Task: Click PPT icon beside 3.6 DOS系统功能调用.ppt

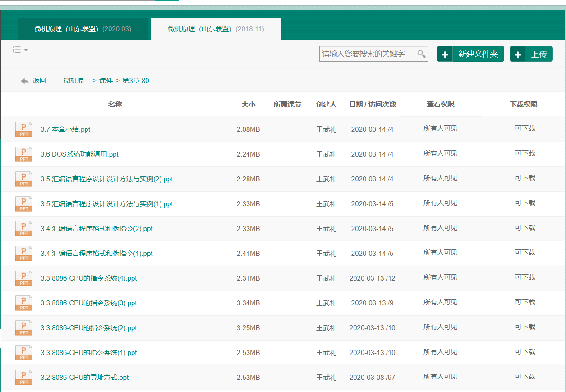Action: tap(23, 154)
